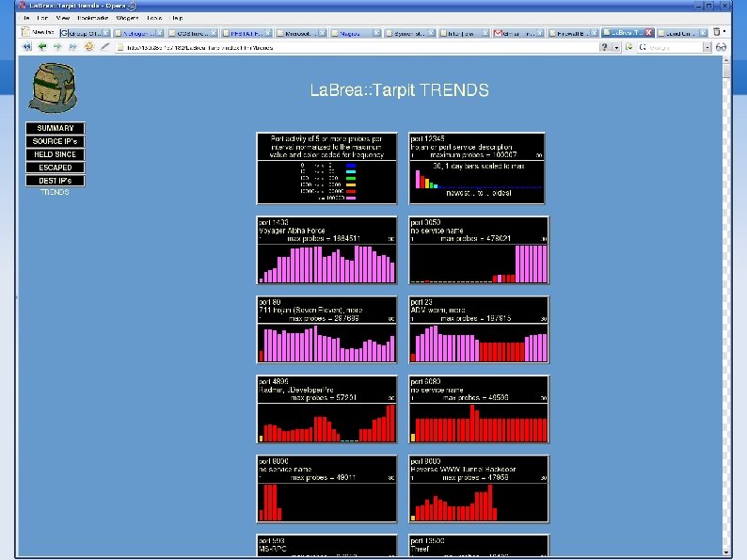Open the File menu

[x=26, y=18]
